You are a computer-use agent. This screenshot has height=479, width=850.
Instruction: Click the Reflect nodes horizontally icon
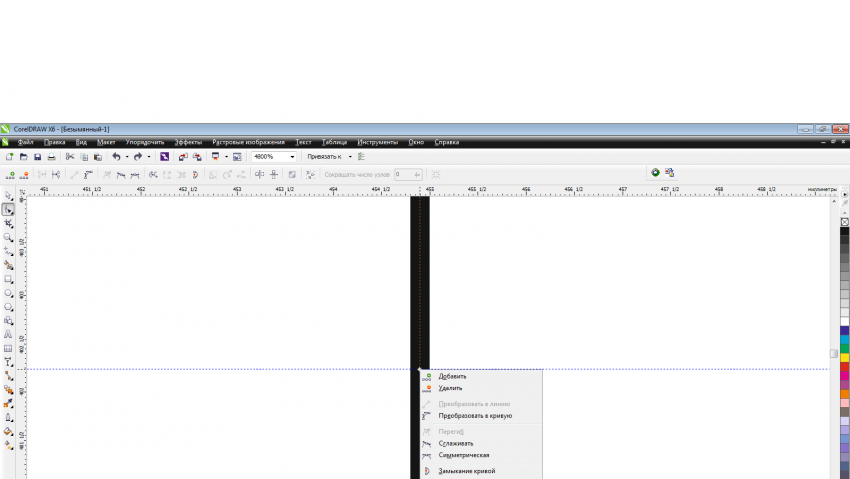coord(260,174)
